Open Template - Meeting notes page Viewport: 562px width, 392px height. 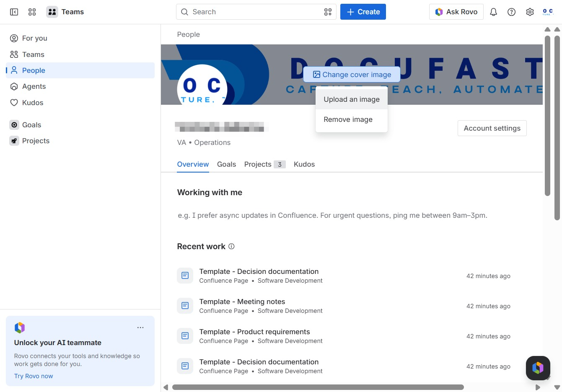point(242,302)
